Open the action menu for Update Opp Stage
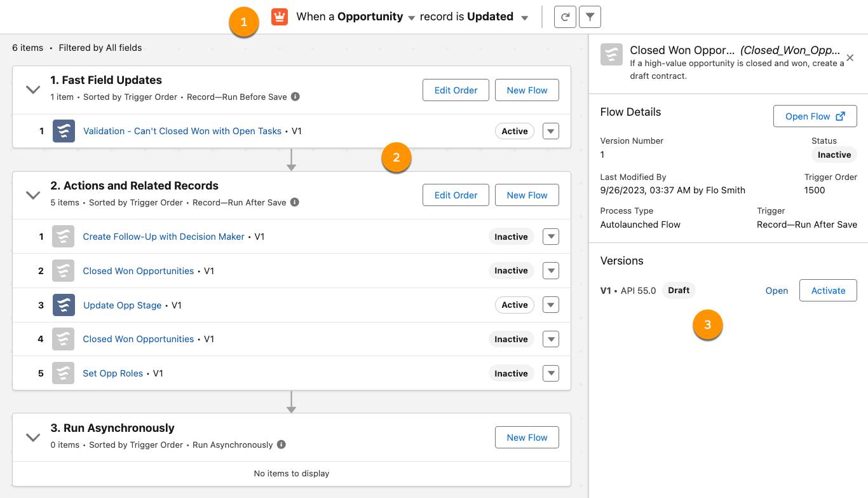The width and height of the screenshot is (868, 498). tap(550, 305)
